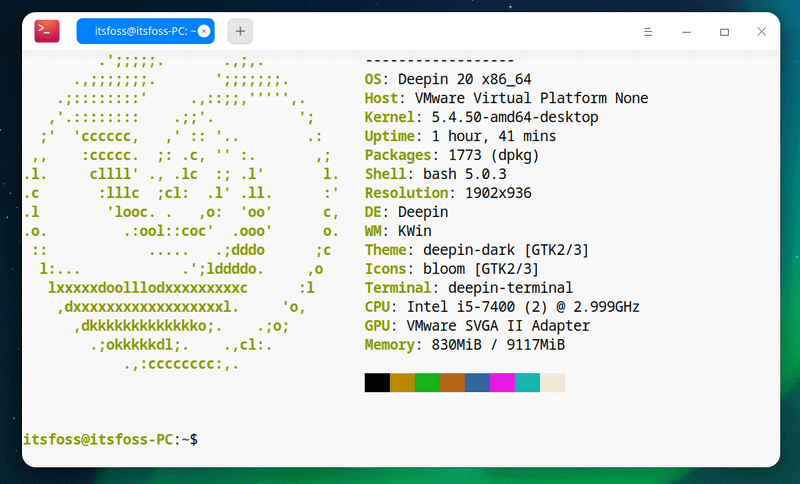Click the Theme: deepin-dark line

[x=477, y=250]
